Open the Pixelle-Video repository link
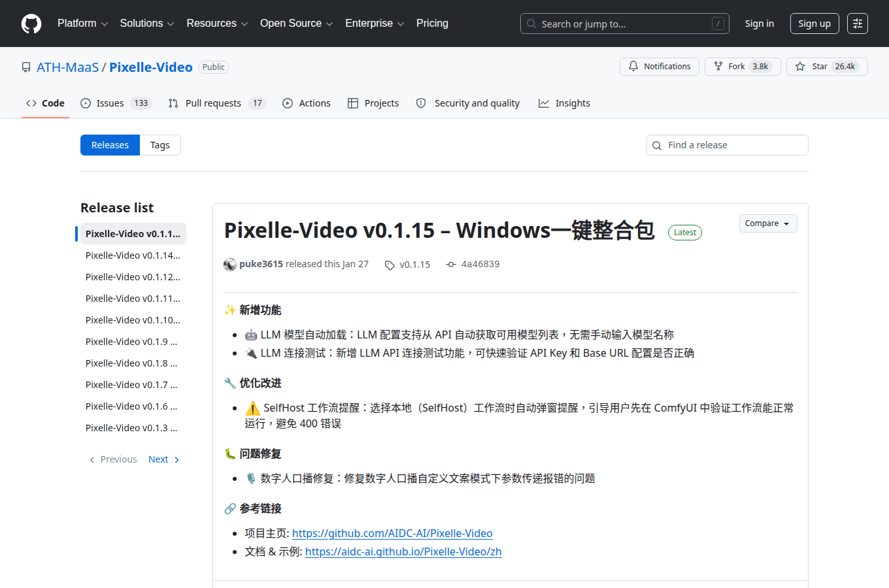The height and width of the screenshot is (588, 889). tap(151, 67)
